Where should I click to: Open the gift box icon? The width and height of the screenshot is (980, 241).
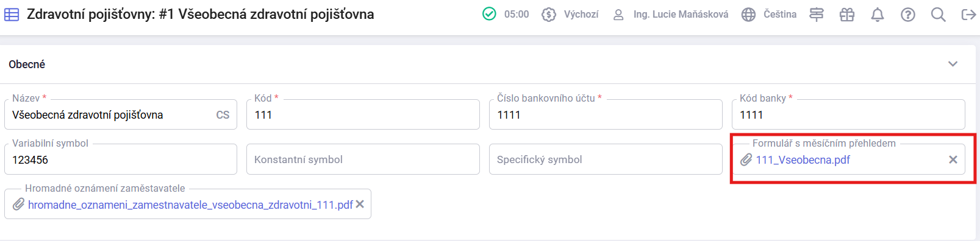847,15
